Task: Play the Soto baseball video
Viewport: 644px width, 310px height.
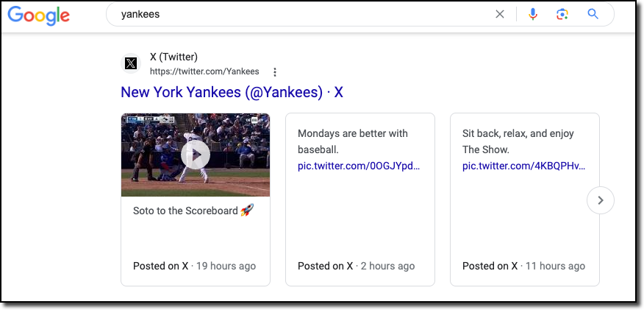Action: click(196, 155)
